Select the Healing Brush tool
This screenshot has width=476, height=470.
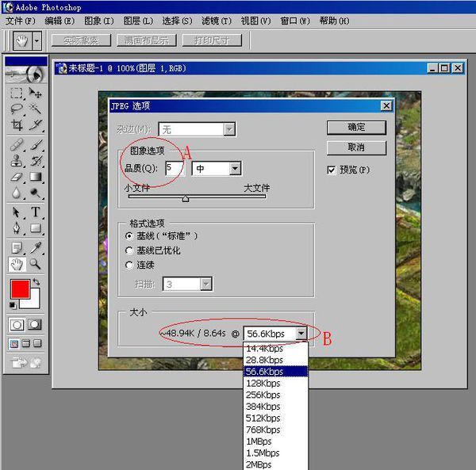(17, 145)
